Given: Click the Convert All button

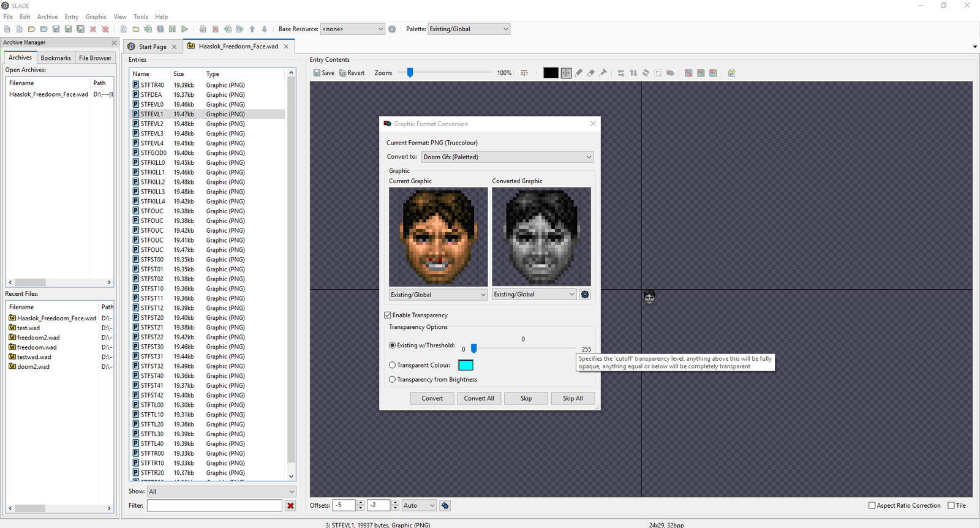Looking at the screenshot, I should (479, 398).
